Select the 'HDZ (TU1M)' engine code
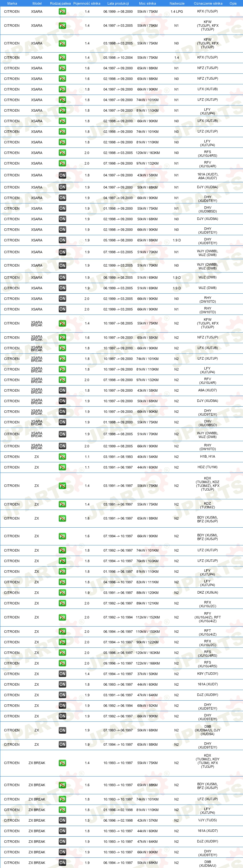This screenshot has height=868, width=243. click(x=208, y=467)
